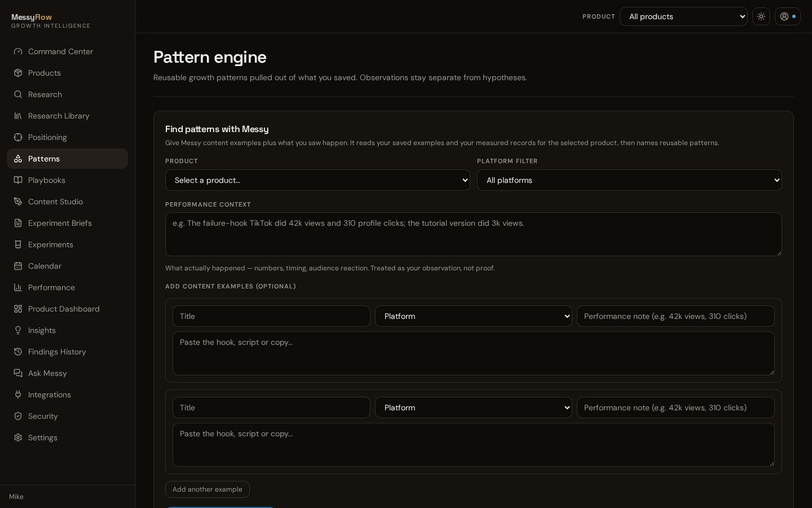Click the Playbooks open-book icon
Viewport: 812px width, 508px height.
pos(18,180)
